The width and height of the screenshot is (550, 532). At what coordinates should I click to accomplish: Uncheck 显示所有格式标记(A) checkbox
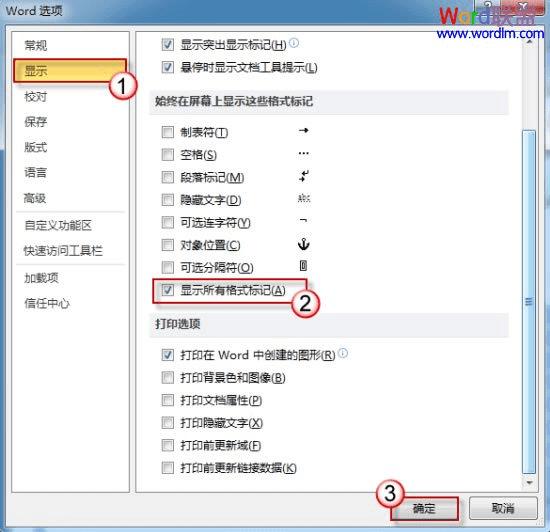pos(167,290)
